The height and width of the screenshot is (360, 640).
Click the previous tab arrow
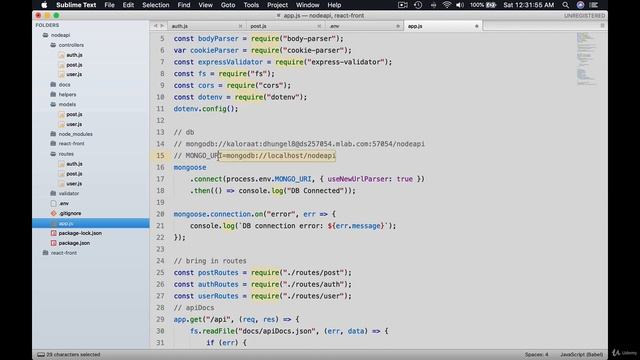coord(155,26)
